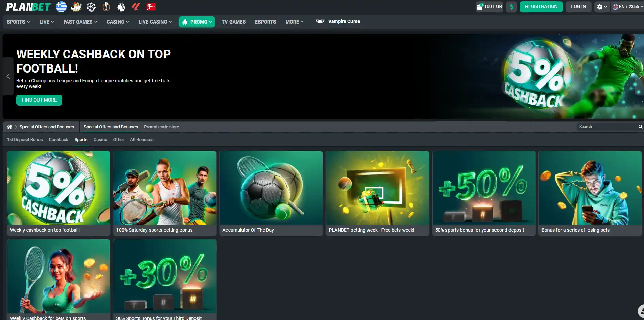Expand the Casino menu
This screenshot has width=644, height=320.
tap(118, 22)
